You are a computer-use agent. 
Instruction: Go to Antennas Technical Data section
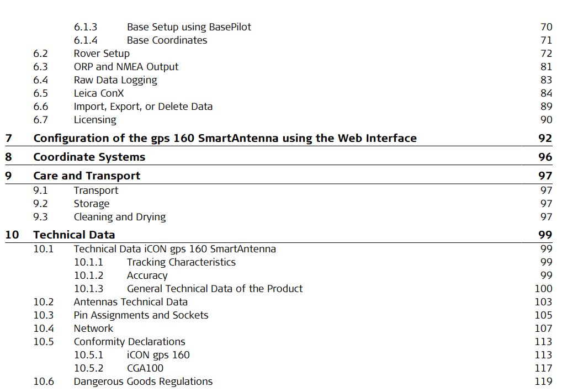130,302
